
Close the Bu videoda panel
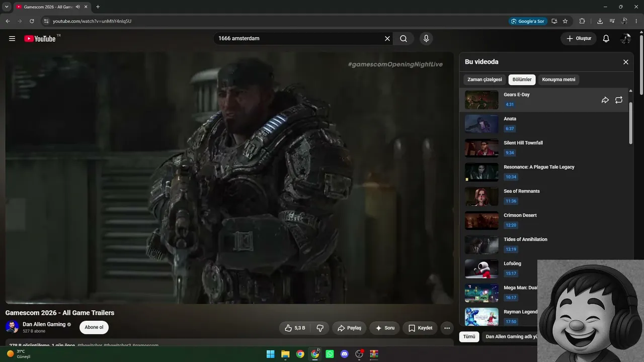626,62
